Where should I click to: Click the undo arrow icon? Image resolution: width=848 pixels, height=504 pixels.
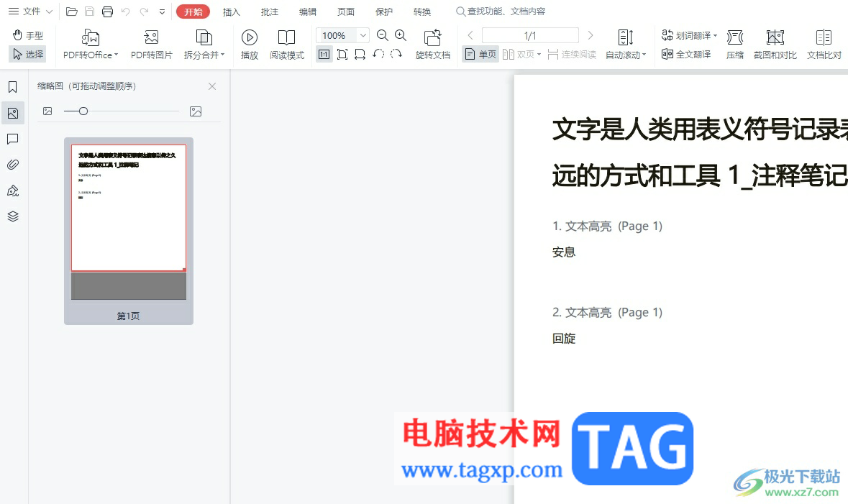[x=125, y=12]
